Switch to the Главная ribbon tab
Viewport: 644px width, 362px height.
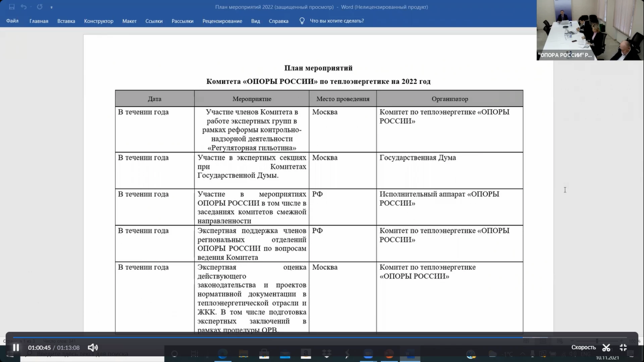click(x=39, y=21)
